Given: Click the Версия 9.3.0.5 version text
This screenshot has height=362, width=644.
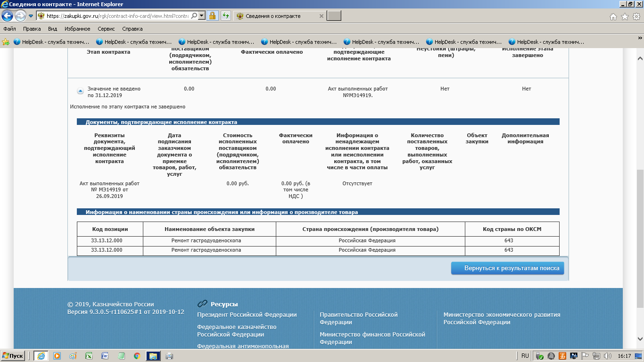Looking at the screenshot, I should [126, 312].
